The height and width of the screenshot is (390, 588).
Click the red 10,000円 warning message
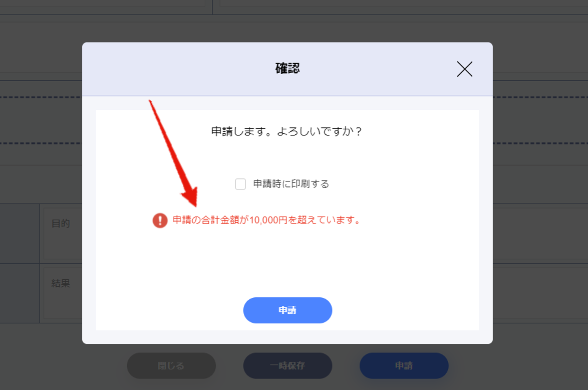point(266,220)
